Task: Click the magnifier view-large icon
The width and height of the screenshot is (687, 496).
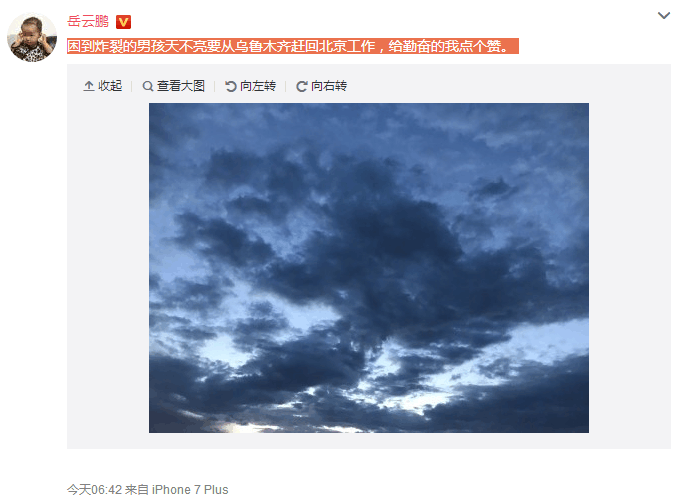Action: 148,86
